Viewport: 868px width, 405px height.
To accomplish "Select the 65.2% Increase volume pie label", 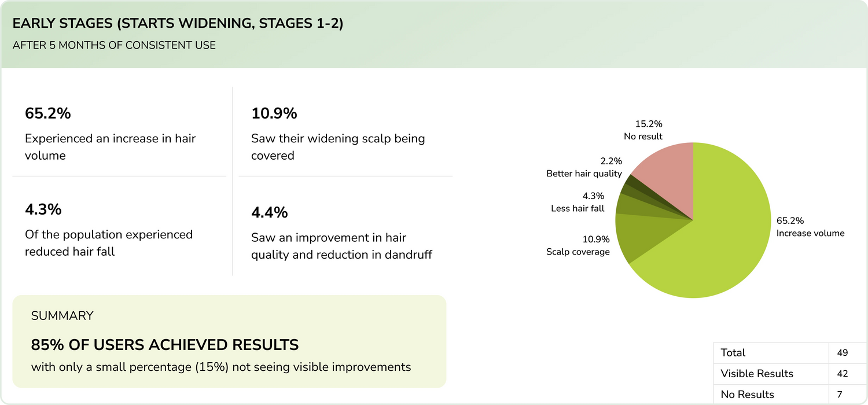I will (810, 227).
